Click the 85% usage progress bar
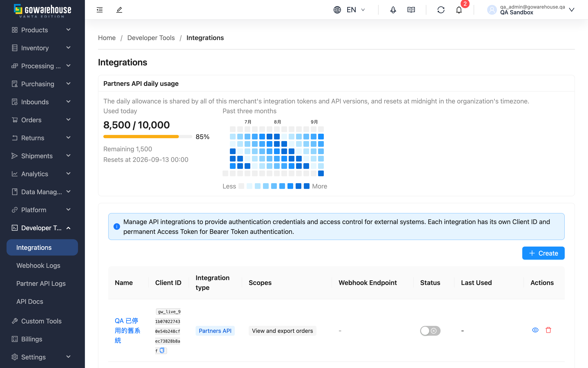This screenshot has width=588, height=368. click(148, 137)
